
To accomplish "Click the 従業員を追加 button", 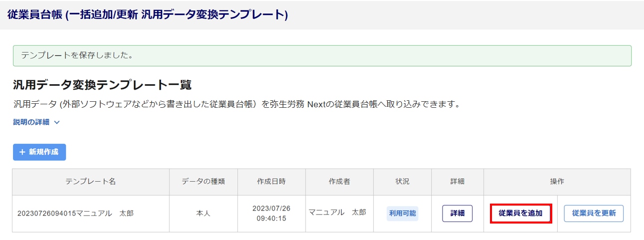I will point(521,213).
